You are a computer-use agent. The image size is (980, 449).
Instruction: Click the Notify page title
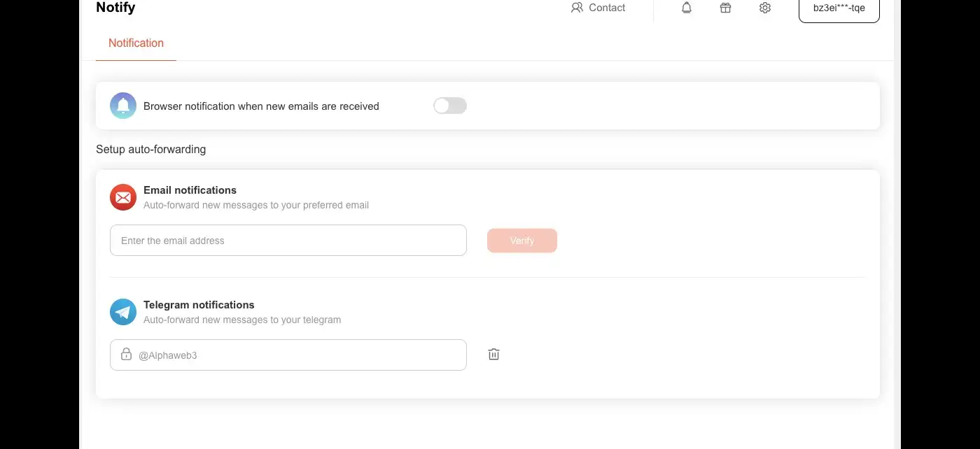(x=115, y=8)
